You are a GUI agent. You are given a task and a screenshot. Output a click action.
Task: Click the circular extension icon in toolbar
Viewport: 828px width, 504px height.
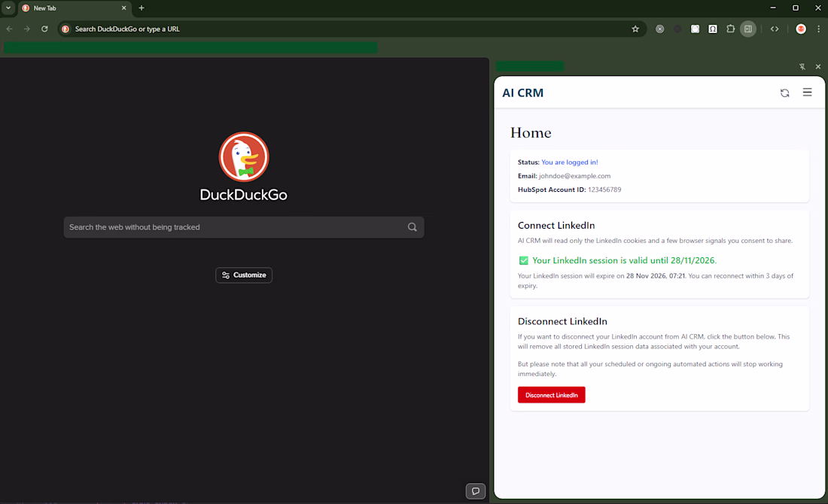659,29
